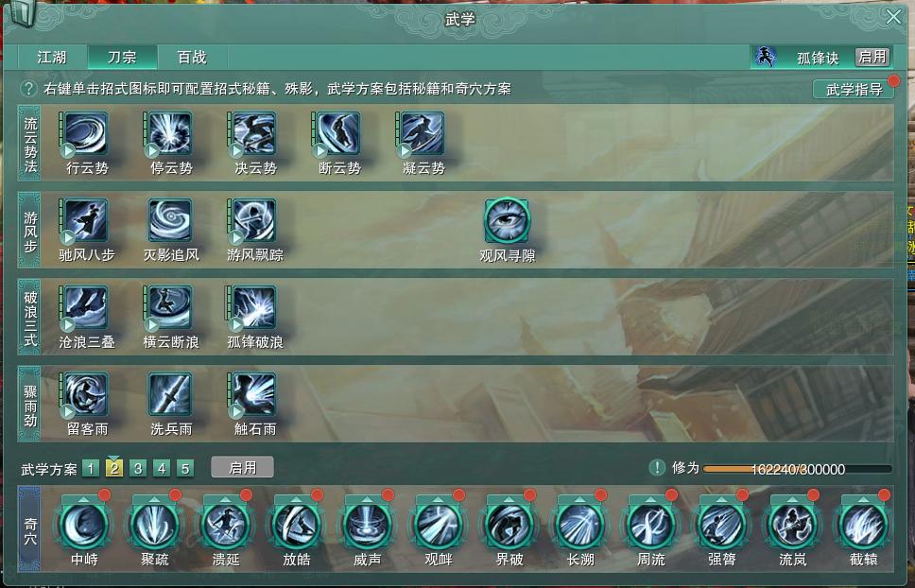
Task: Expand the 中峙 奇穴 slot
Action: [84, 525]
